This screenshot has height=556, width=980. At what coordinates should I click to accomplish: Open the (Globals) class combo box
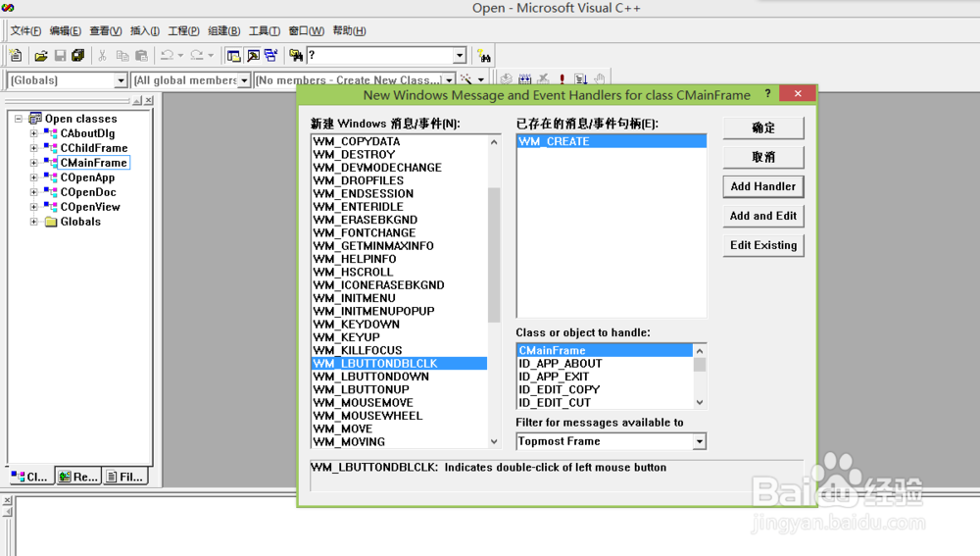(122, 80)
